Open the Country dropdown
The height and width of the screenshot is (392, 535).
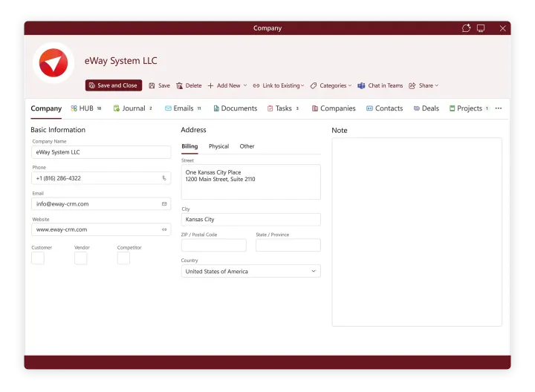point(251,271)
